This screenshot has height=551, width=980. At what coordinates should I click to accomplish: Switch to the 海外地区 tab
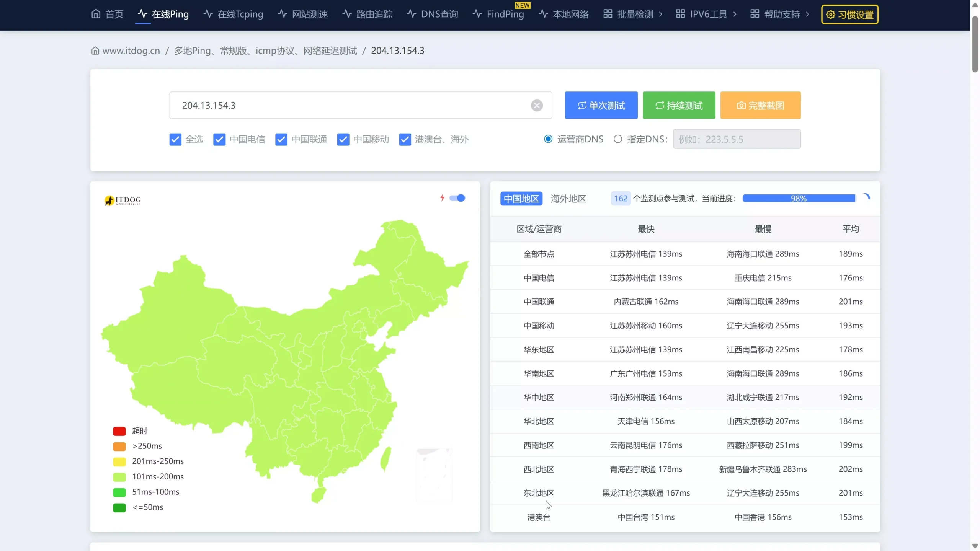(568, 199)
